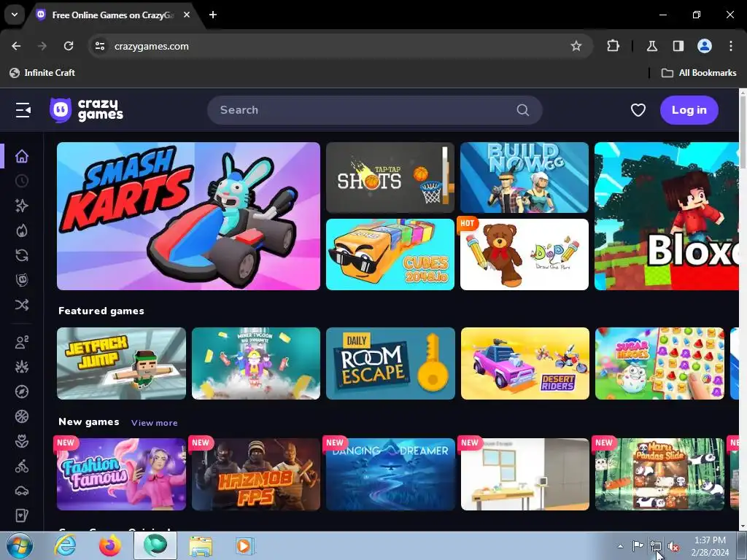Click the muted volume tray icon

tap(673, 546)
